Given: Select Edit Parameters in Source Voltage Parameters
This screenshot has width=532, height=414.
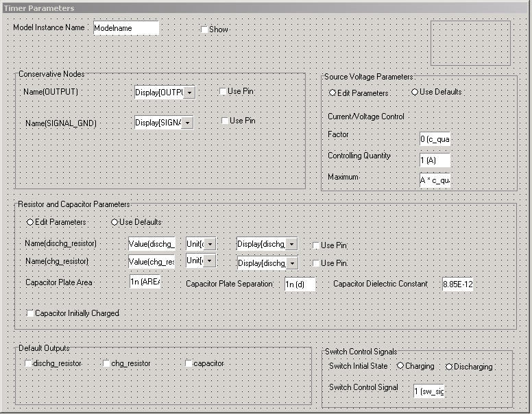Looking at the screenshot, I should tap(332, 93).
